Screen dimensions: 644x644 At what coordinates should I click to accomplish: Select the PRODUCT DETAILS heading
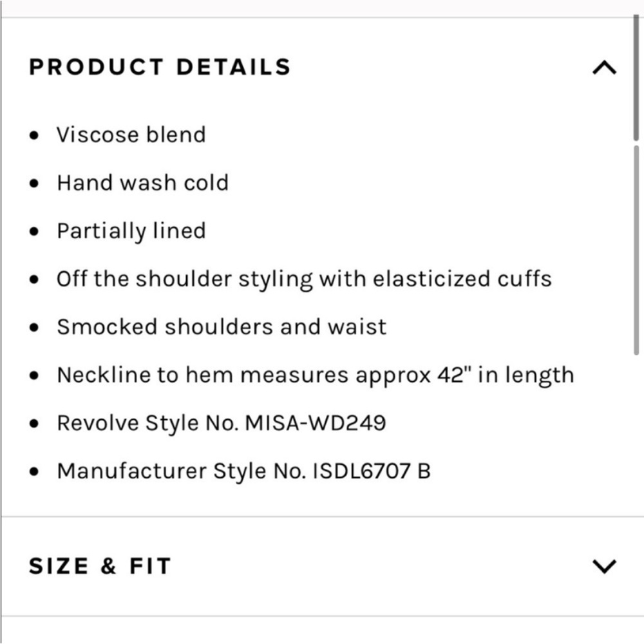[158, 66]
